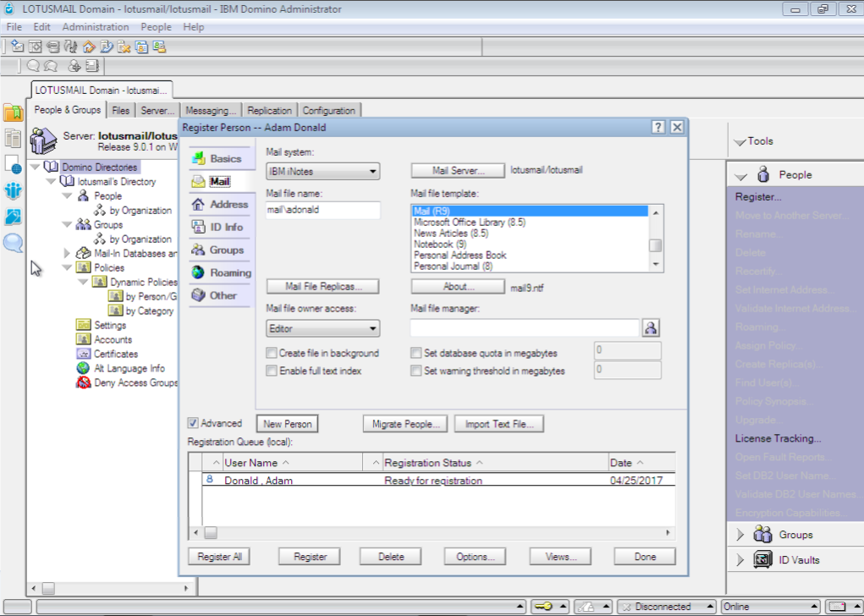Screen dimensions: 864x616
Task: Click the navigator pane horizontal scrollbar thumb
Action: point(48,588)
